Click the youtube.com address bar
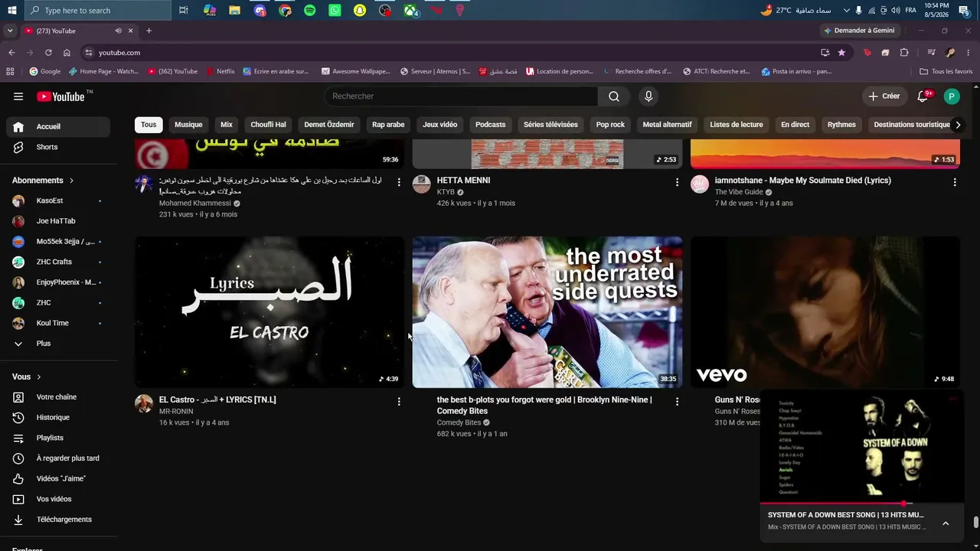This screenshot has height=551, width=980. coord(449,53)
